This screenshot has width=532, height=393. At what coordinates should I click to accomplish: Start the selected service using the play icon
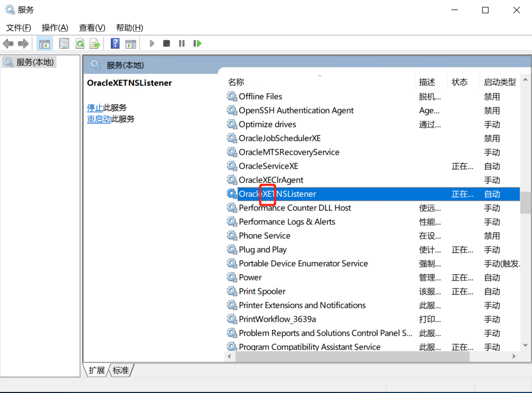click(x=152, y=43)
